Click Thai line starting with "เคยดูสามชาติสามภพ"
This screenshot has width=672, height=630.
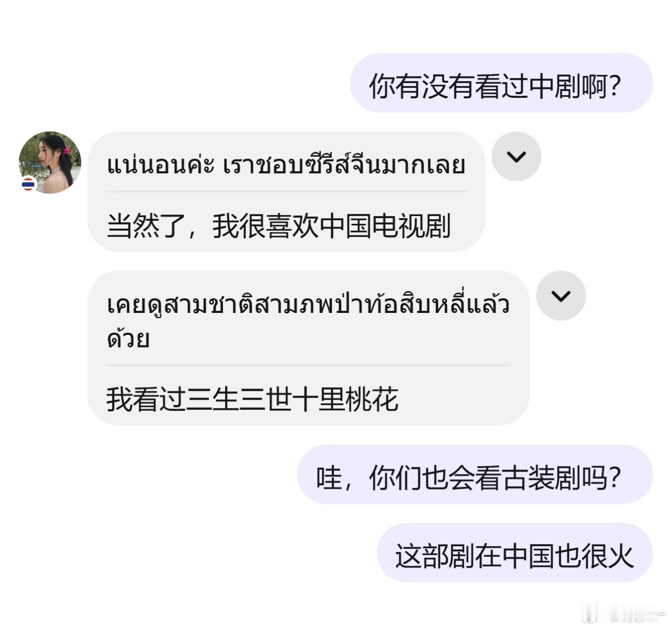pyautogui.click(x=308, y=305)
